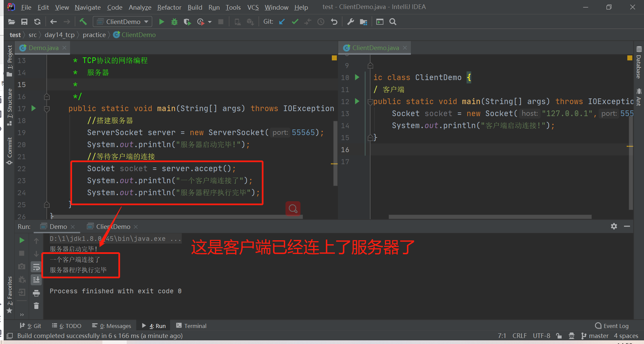Close the ClientDemo run tab

(x=136, y=227)
